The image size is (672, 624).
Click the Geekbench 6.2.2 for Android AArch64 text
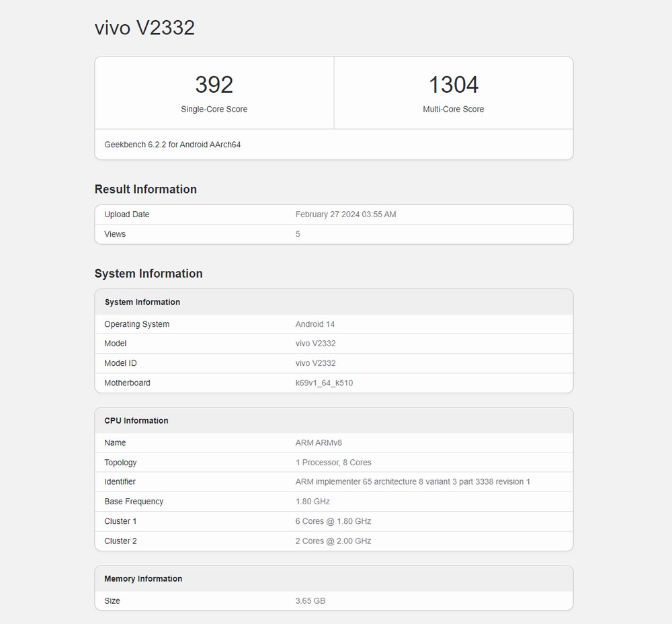tap(173, 145)
